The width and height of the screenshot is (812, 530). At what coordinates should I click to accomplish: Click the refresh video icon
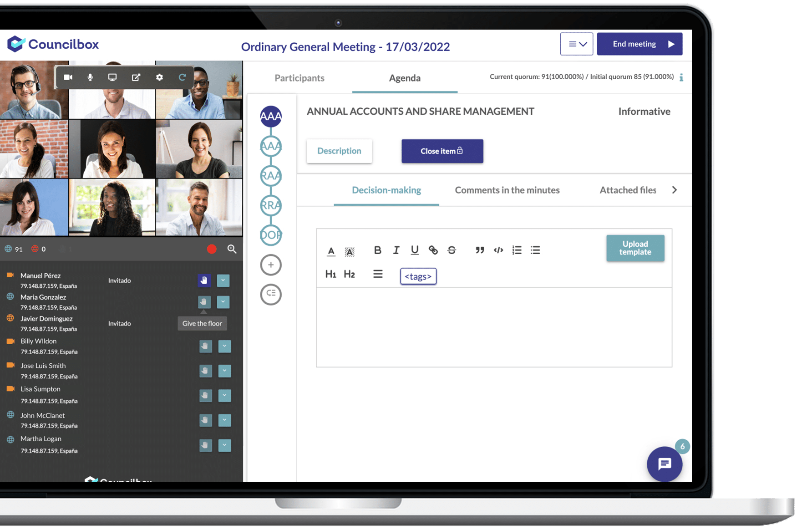pyautogui.click(x=182, y=77)
